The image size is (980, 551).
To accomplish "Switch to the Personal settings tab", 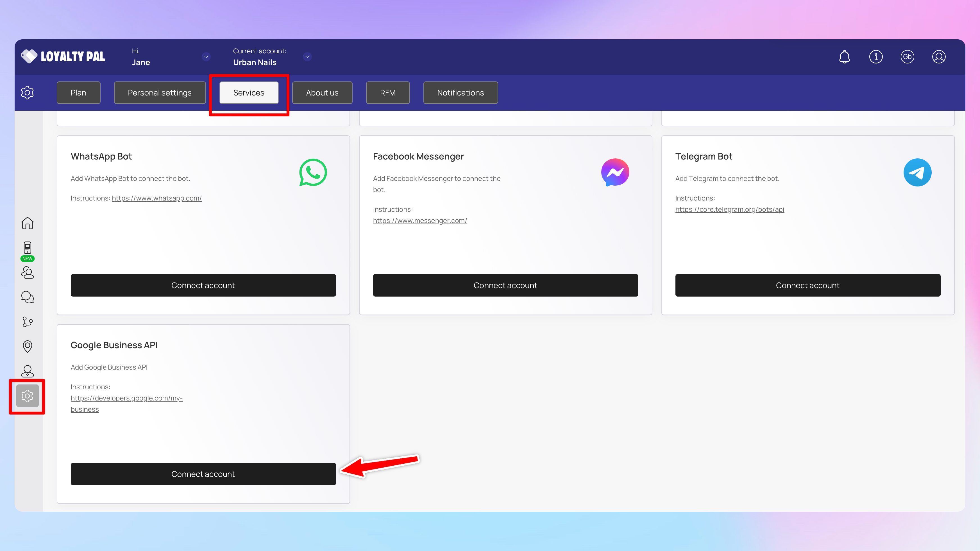I will point(159,93).
